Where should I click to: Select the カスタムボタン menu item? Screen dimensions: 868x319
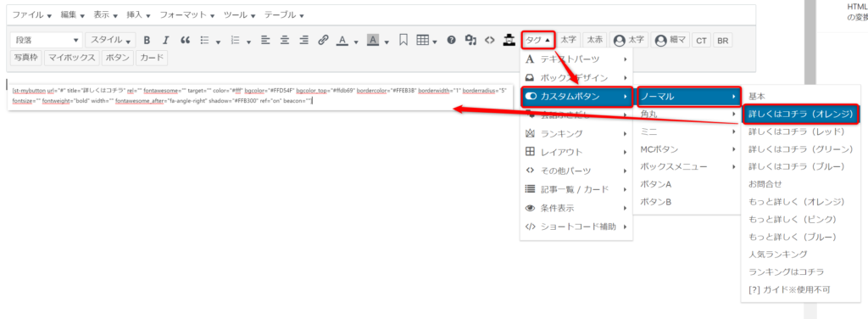coord(576,97)
